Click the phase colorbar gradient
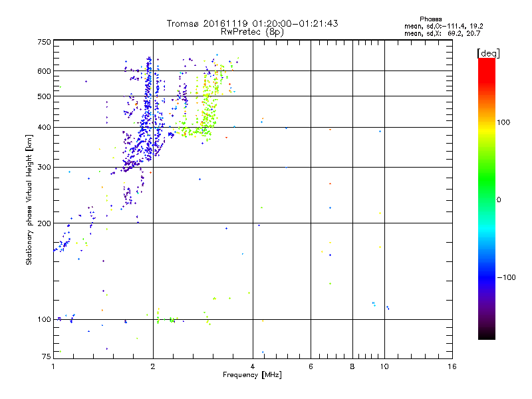The width and height of the screenshot is (532, 399). point(487,199)
